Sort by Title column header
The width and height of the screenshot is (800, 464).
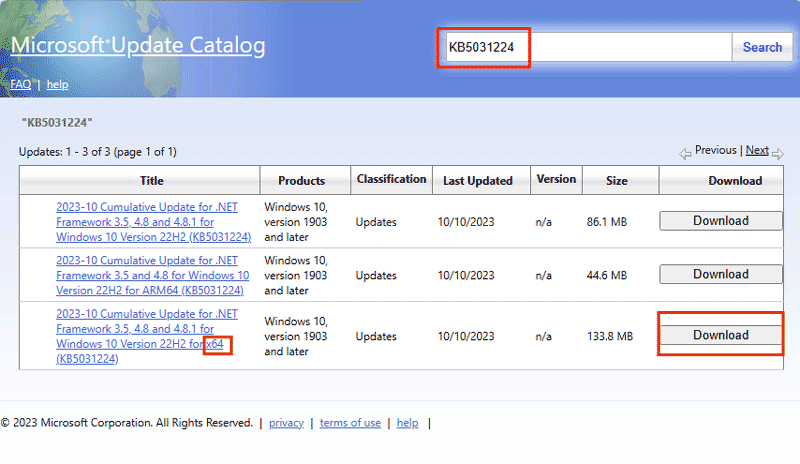click(139, 180)
